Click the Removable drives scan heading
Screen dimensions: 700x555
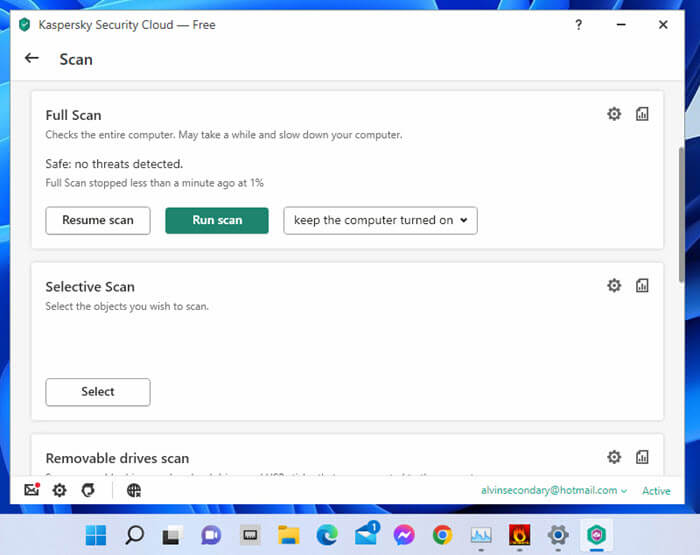coord(117,459)
